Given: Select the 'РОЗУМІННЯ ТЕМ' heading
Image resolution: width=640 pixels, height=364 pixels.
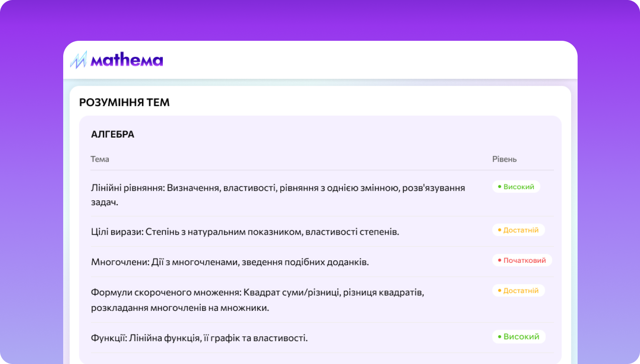Looking at the screenshot, I should click(124, 102).
